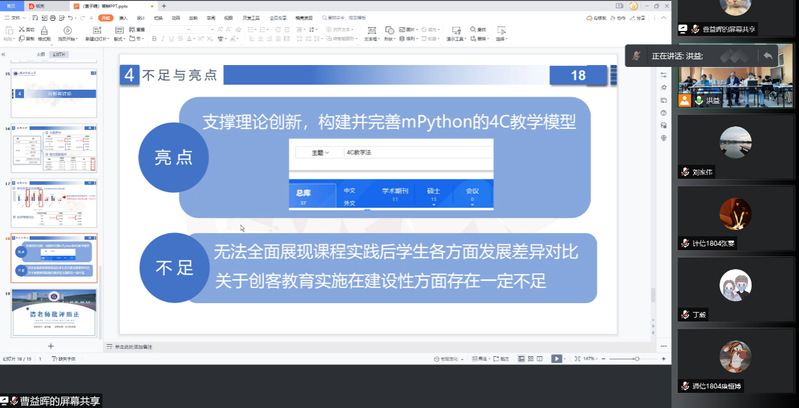Viewport: 799px width, 408px height.
Task: Open the 主题 dropdown in slide
Action: click(318, 153)
